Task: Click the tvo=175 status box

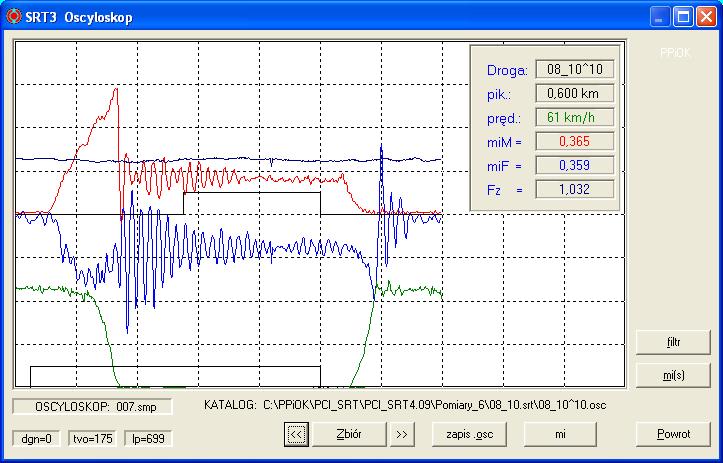Action: click(93, 438)
